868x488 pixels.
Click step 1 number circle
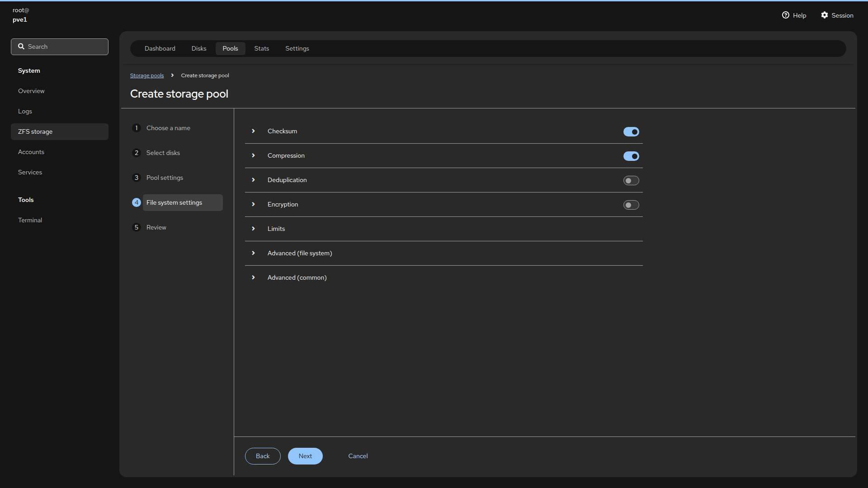(x=137, y=128)
